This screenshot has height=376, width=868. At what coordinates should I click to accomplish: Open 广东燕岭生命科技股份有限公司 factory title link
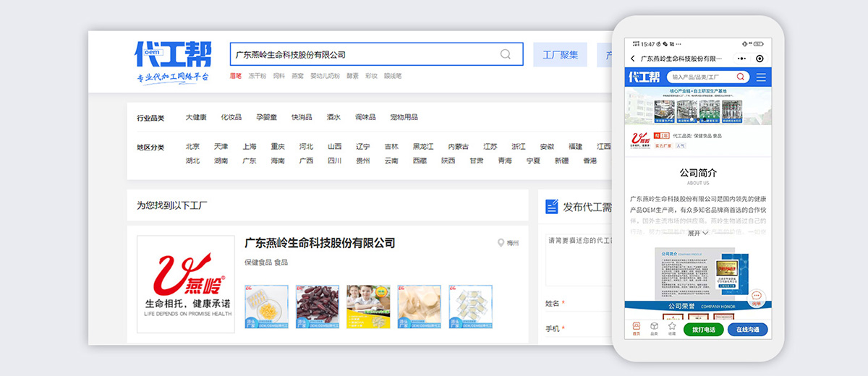(x=320, y=243)
